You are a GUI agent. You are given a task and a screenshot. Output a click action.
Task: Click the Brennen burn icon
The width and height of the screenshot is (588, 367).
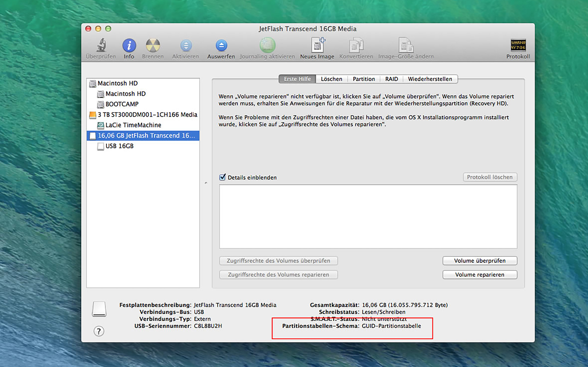click(153, 46)
